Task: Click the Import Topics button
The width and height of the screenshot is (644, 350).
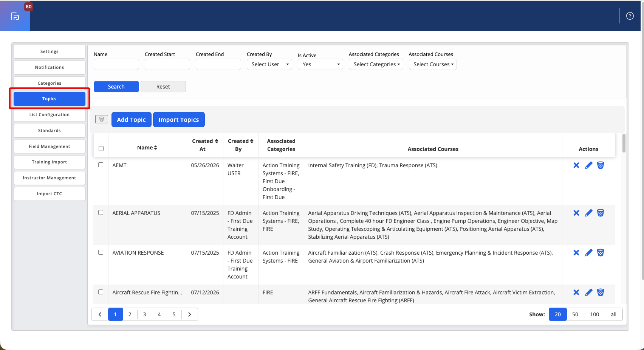Action: coord(179,120)
